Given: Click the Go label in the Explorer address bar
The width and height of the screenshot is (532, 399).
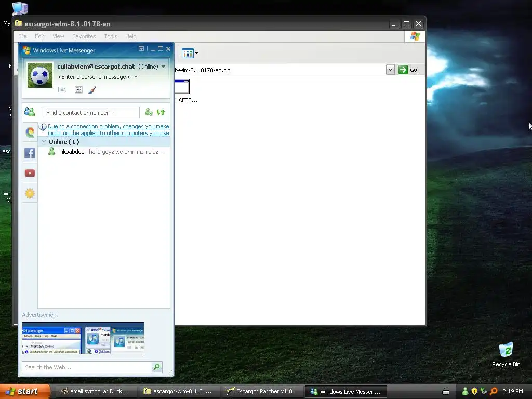Looking at the screenshot, I should click(x=413, y=70).
